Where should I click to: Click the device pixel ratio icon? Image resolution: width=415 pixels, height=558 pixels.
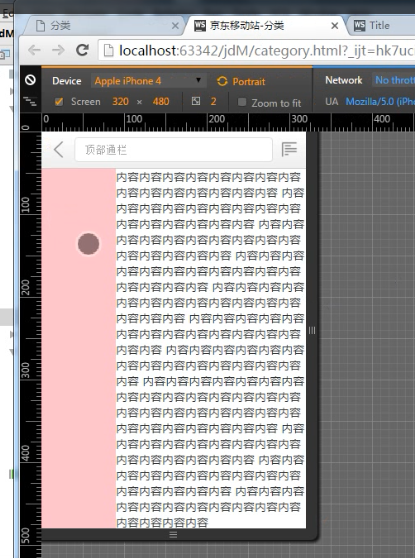[x=196, y=101]
